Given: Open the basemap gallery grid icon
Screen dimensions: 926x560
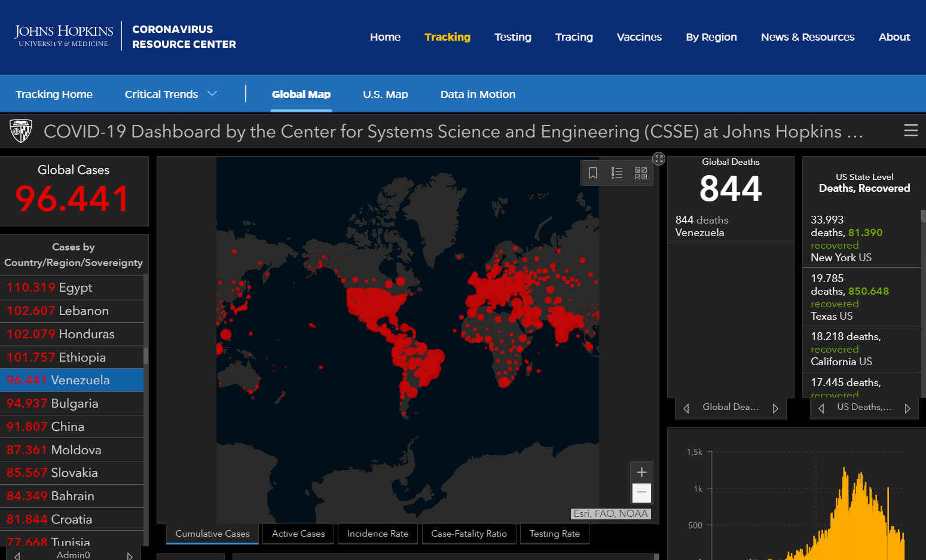Looking at the screenshot, I should (x=641, y=173).
